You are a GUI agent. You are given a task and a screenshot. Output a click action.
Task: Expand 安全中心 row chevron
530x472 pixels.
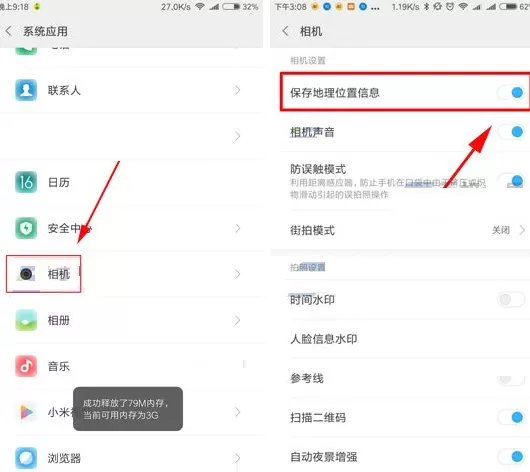click(238, 228)
